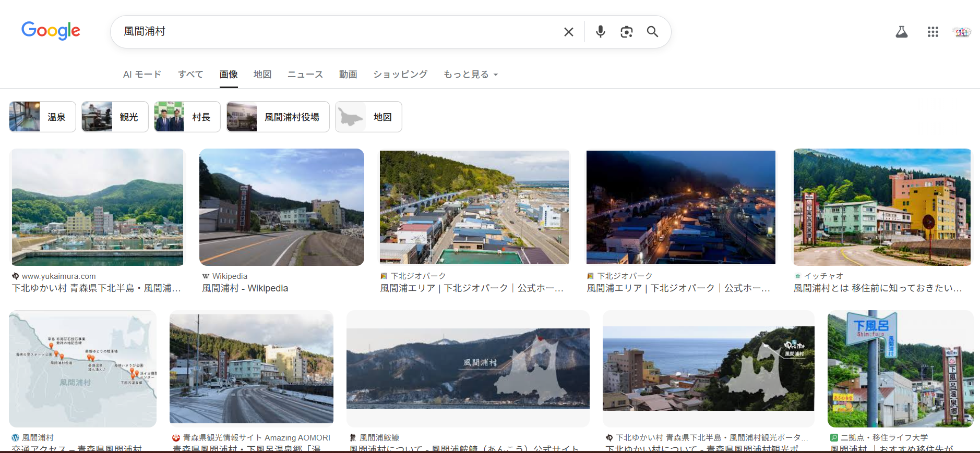
Task: Switch to the ショッピング tab
Action: 400,75
